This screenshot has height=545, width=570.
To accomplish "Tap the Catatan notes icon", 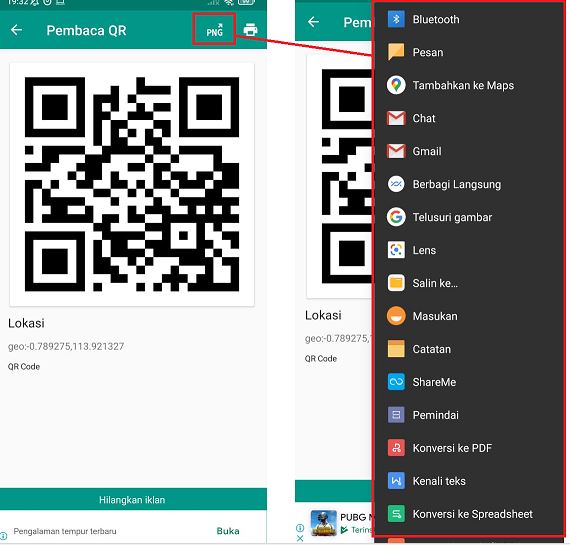I will coord(396,349).
